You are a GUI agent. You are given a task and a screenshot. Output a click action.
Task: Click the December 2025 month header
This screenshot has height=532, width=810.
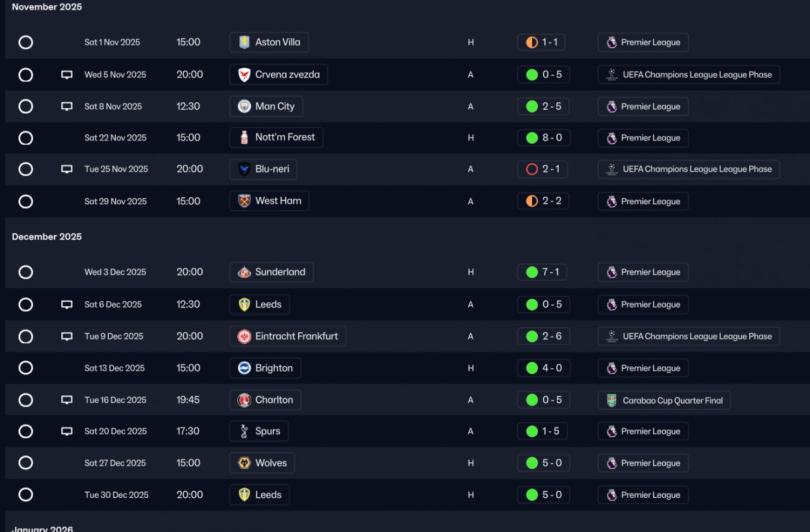[x=47, y=237]
